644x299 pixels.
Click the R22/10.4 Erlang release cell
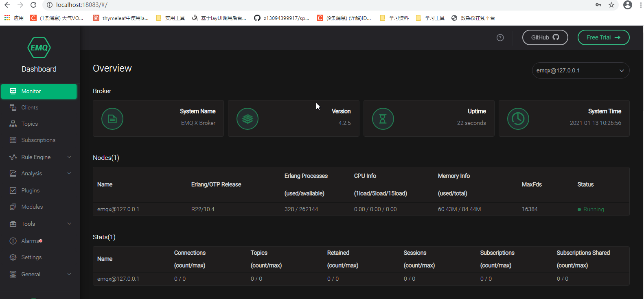pyautogui.click(x=203, y=209)
